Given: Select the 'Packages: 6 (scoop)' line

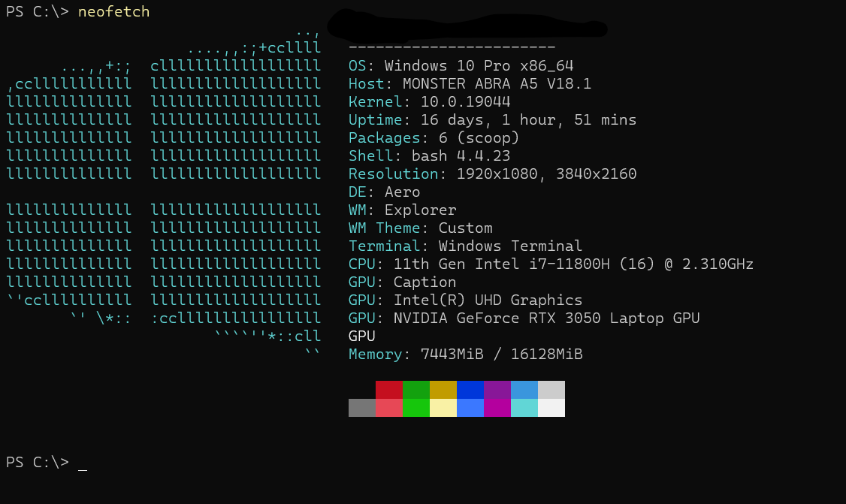Looking at the screenshot, I should tap(434, 138).
